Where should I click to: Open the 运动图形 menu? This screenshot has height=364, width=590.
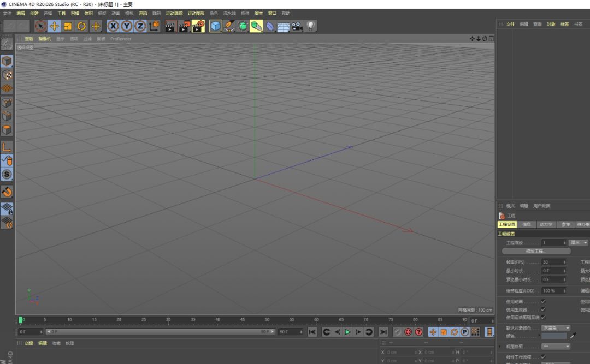[x=196, y=13]
